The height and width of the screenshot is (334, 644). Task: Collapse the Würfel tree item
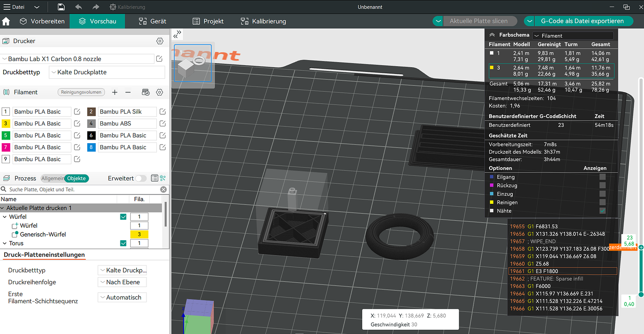pyautogui.click(x=5, y=216)
